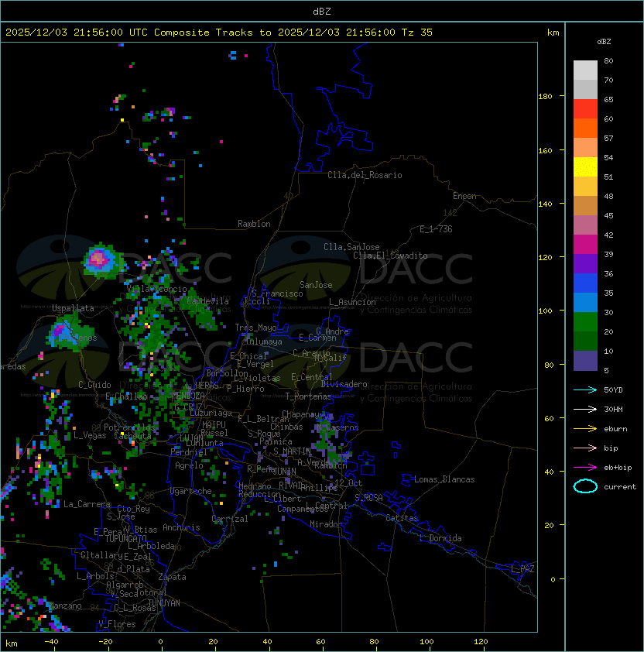
Task: Click the 'V_Flores' map label
Action: click(117, 624)
